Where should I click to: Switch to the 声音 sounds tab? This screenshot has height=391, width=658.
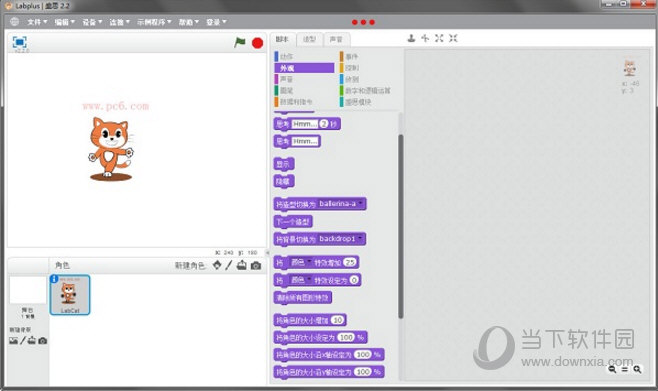click(336, 39)
